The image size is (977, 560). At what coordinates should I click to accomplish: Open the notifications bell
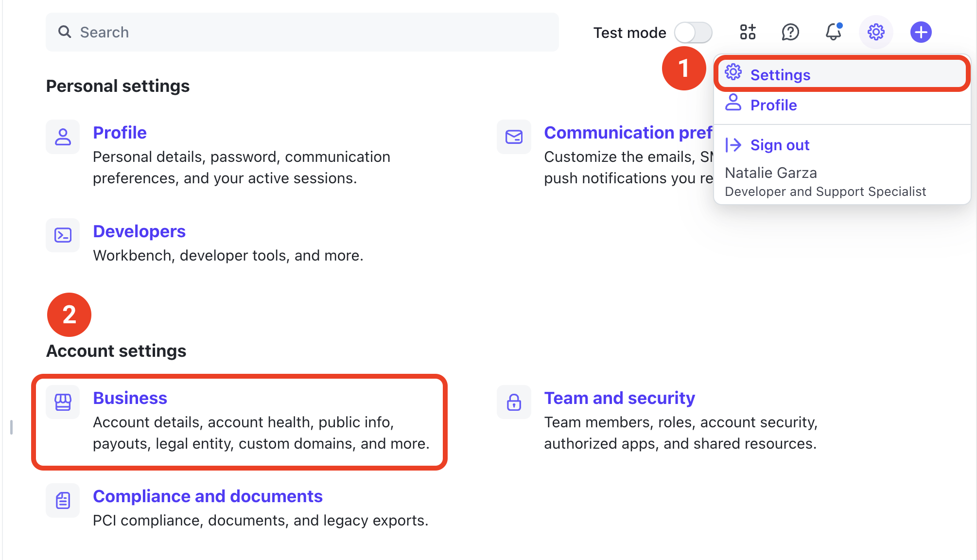833,32
